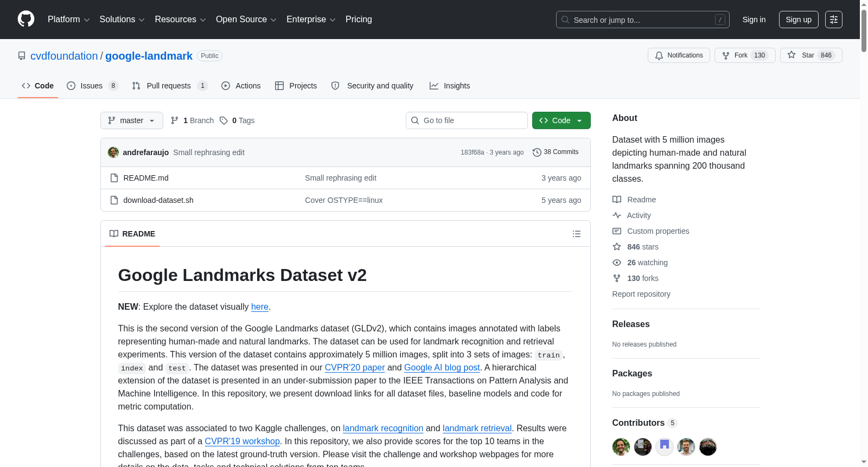
Task: Open the cvdfoundation owner link
Action: (64, 56)
